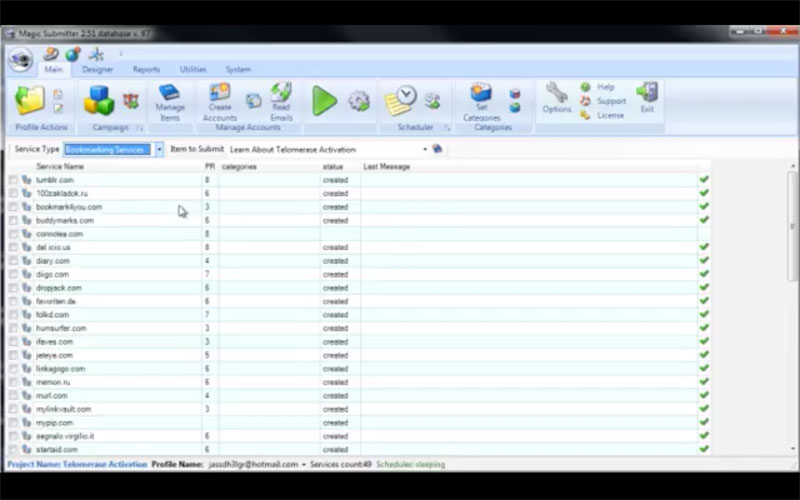The width and height of the screenshot is (800, 500).
Task: Check the folkd.com checkbox
Action: pos(13,315)
